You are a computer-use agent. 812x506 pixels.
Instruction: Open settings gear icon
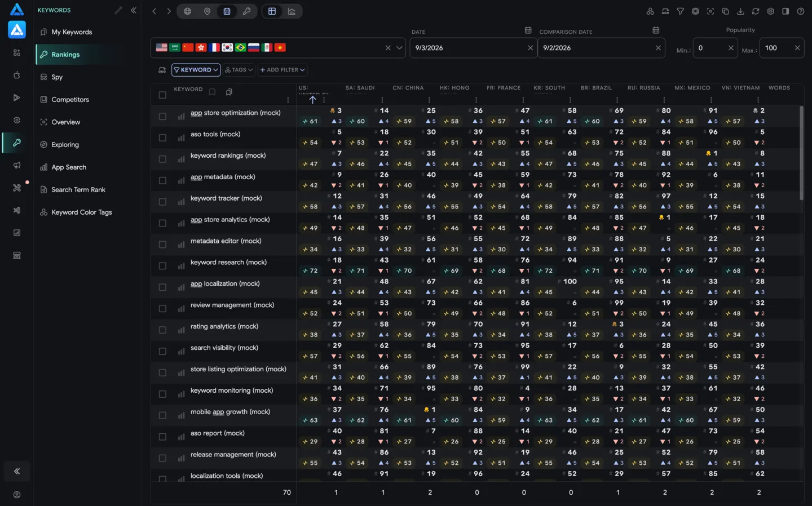point(770,11)
